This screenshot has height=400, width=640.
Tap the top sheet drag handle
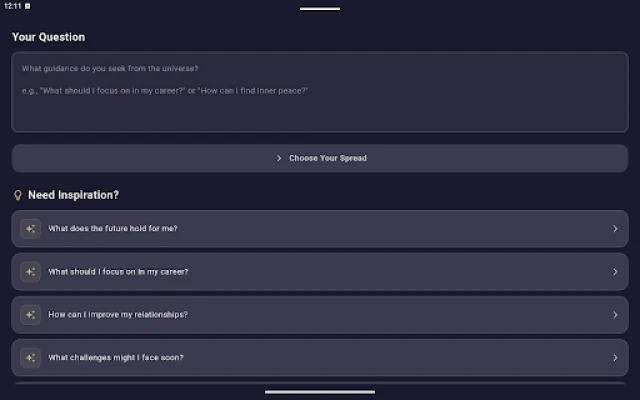tap(320, 9)
